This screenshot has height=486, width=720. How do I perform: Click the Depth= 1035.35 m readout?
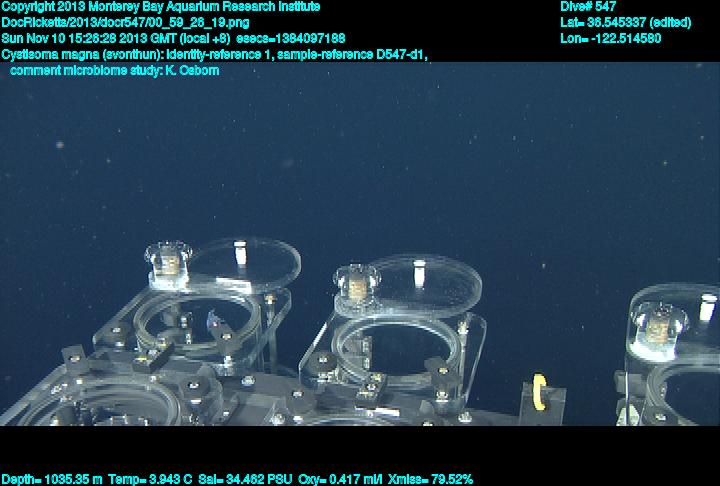pyautogui.click(x=52, y=479)
